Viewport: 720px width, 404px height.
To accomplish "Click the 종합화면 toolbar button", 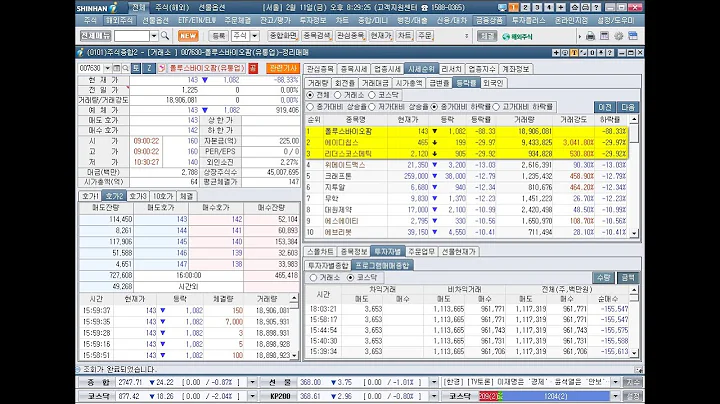I will pyautogui.click(x=283, y=36).
